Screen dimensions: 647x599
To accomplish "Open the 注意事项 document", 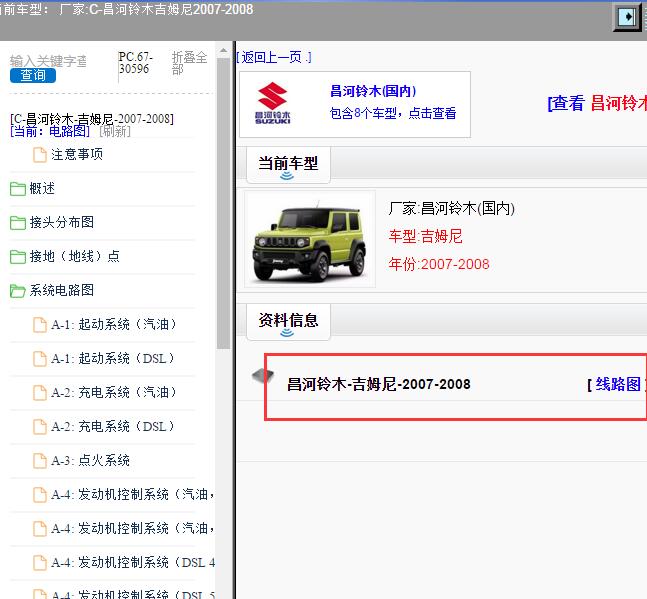I will [77, 154].
